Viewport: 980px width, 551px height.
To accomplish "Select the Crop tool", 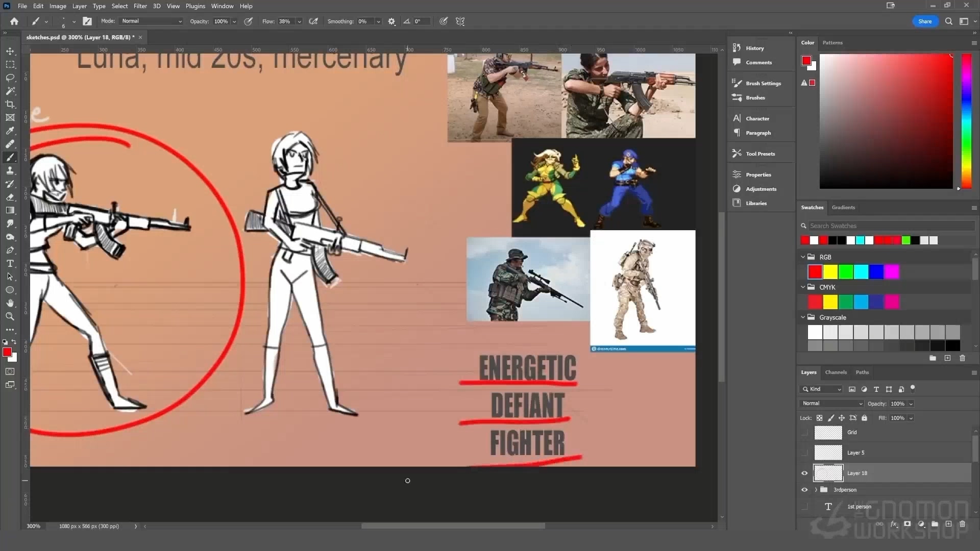I will coord(10,104).
